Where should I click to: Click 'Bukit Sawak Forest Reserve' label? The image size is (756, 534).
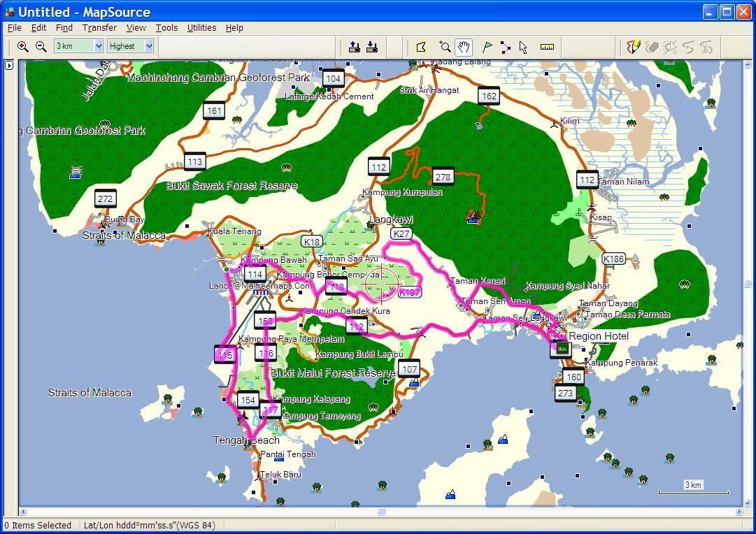pyautogui.click(x=232, y=185)
